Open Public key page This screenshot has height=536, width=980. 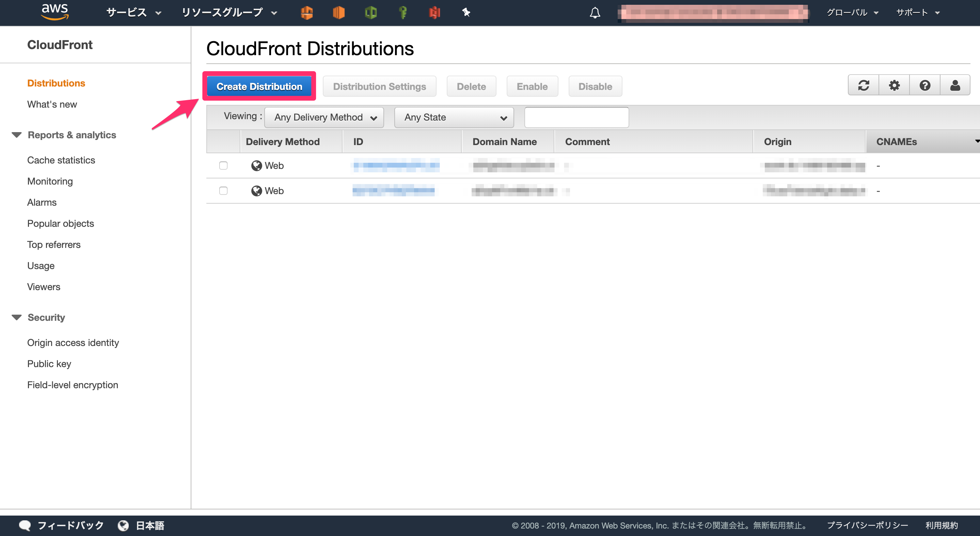click(49, 364)
